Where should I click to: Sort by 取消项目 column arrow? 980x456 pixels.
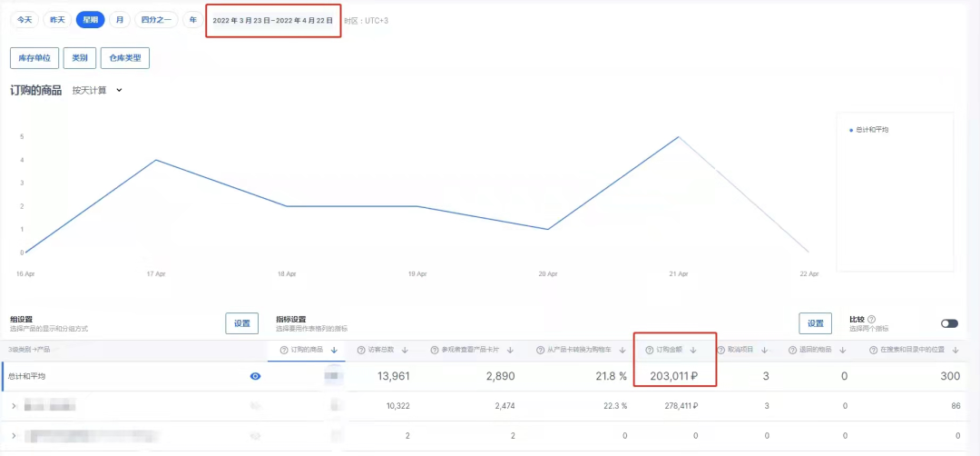[764, 350]
